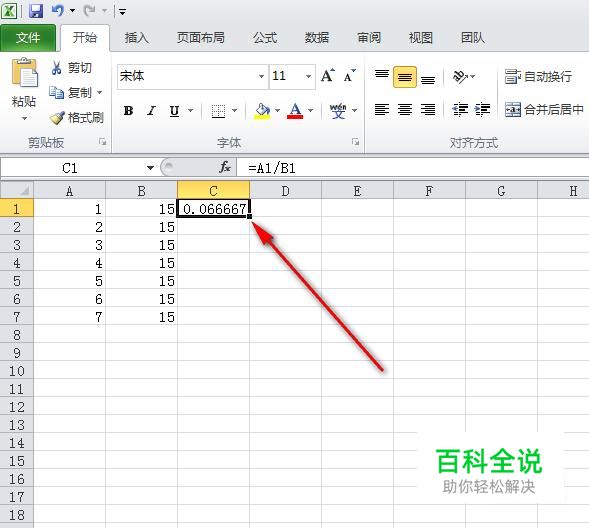Expand the underline style dropdown arrow
The width and height of the screenshot is (589, 528).
click(190, 111)
